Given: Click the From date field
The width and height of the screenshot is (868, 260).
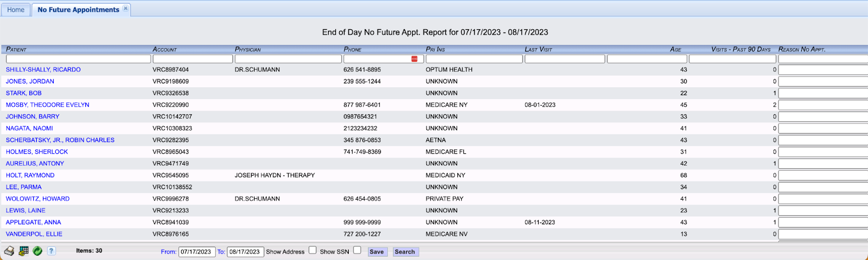Looking at the screenshot, I should (196, 252).
